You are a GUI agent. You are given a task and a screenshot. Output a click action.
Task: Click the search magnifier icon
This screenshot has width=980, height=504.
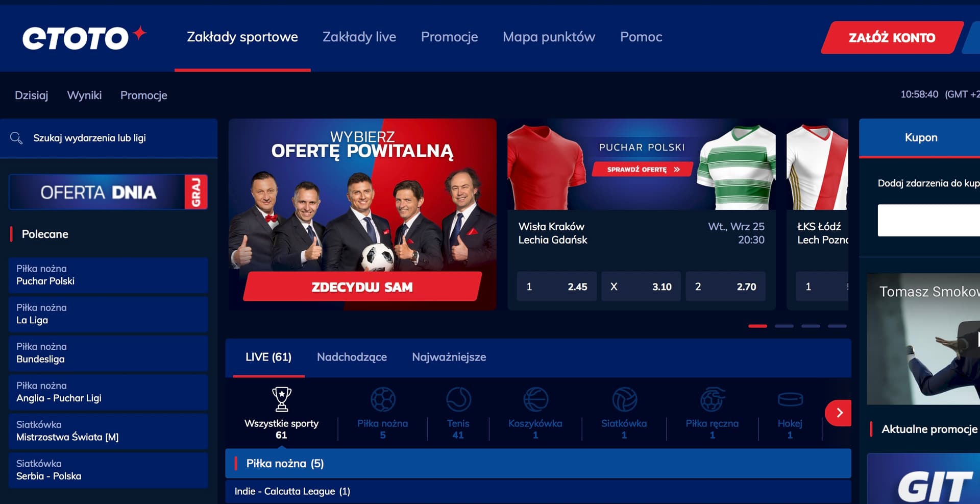(16, 138)
